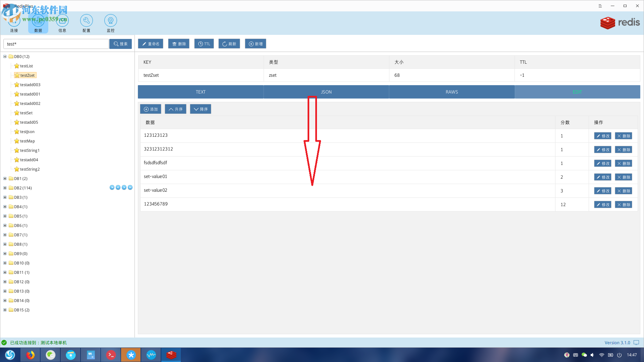
Task: Select the testJson key in tree
Action: click(27, 132)
